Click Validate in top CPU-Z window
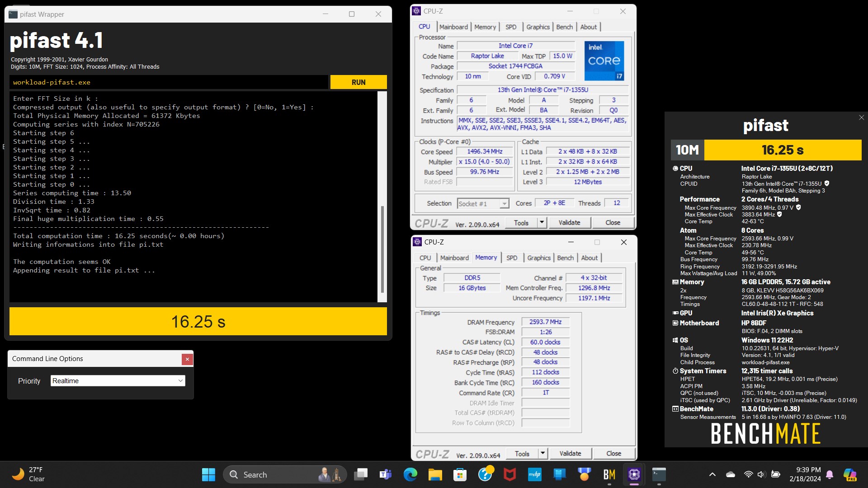The width and height of the screenshot is (868, 488). click(569, 223)
